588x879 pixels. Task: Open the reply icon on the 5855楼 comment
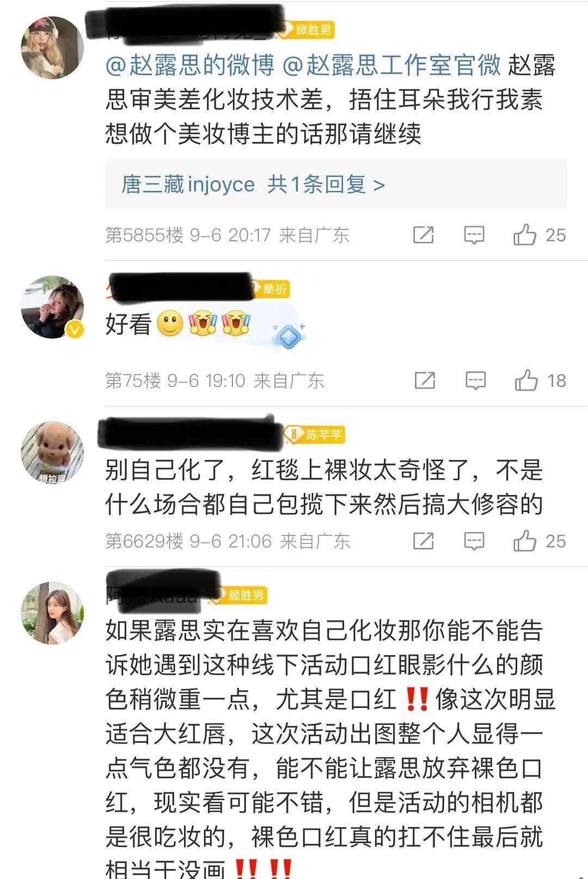474,235
